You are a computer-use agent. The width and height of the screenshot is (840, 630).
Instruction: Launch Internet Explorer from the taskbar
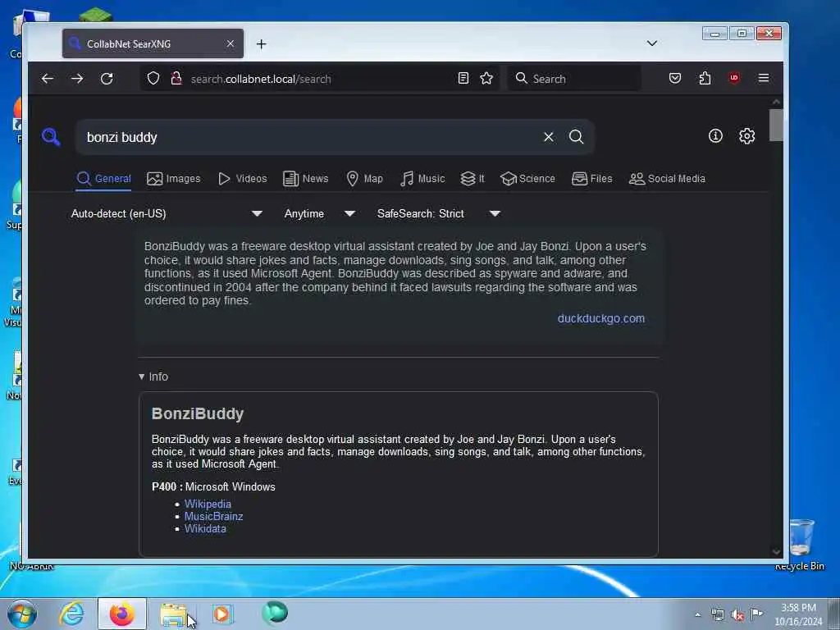pos(72,614)
